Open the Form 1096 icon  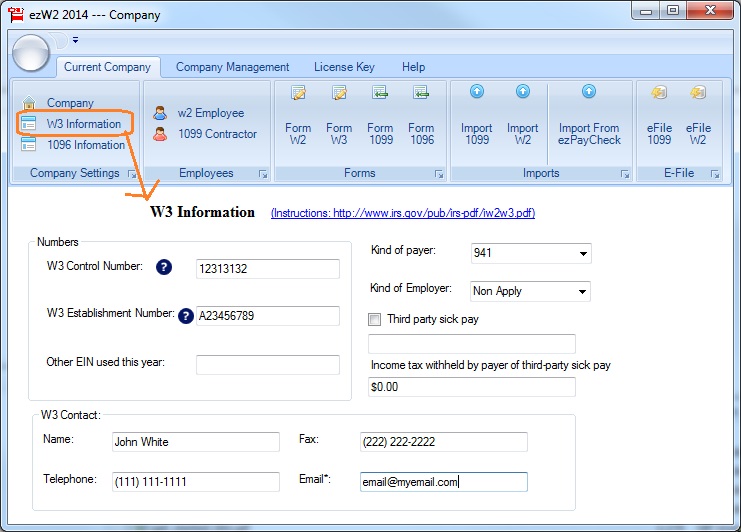[x=421, y=93]
